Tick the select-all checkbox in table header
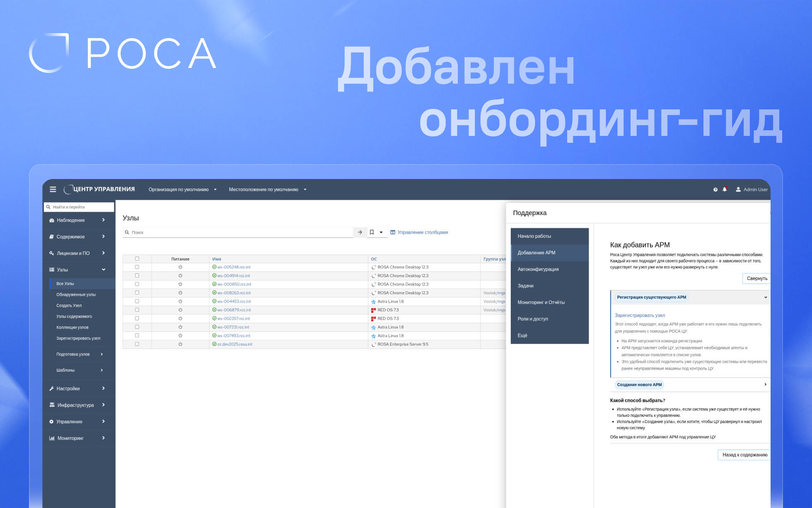Screen dimensions: 812x508 point(137,259)
